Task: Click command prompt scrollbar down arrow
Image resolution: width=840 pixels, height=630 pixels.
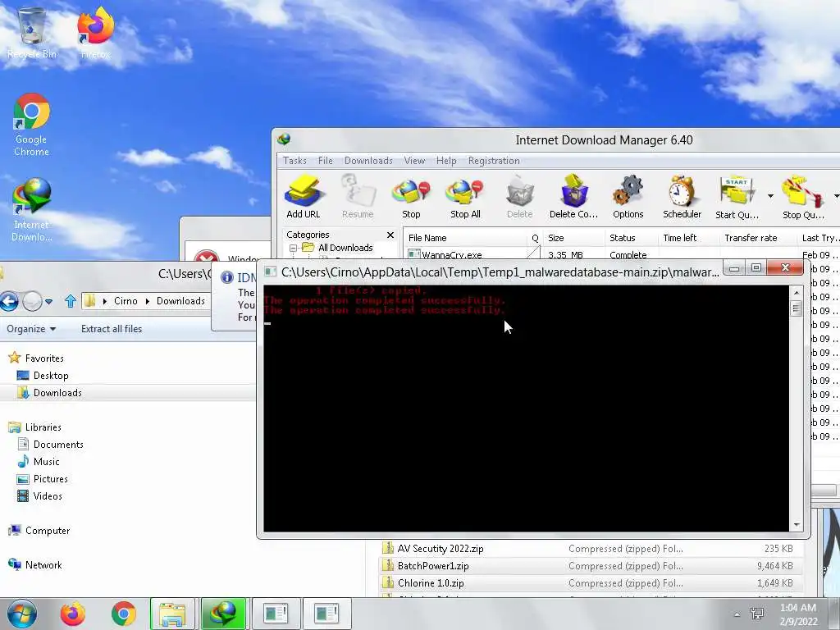Action: pyautogui.click(x=796, y=524)
